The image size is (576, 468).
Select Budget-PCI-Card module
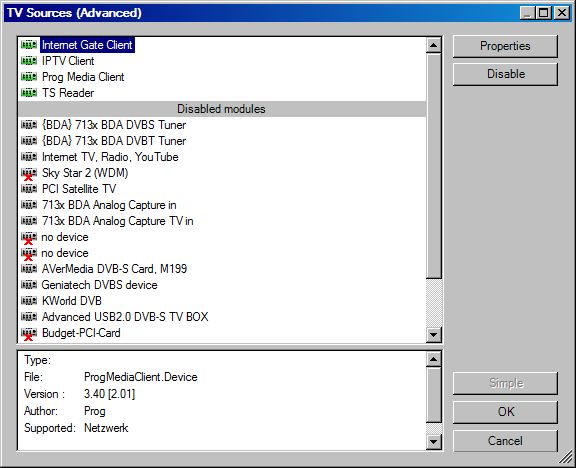coord(81,333)
